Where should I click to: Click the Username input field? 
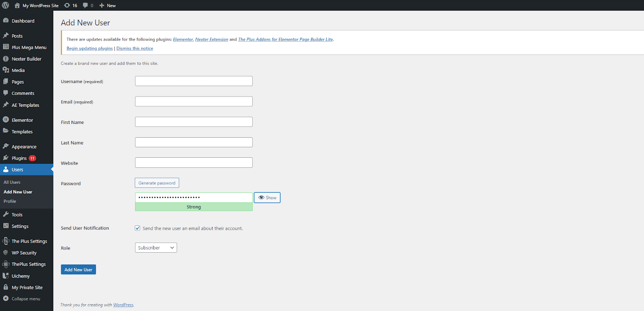(x=194, y=81)
